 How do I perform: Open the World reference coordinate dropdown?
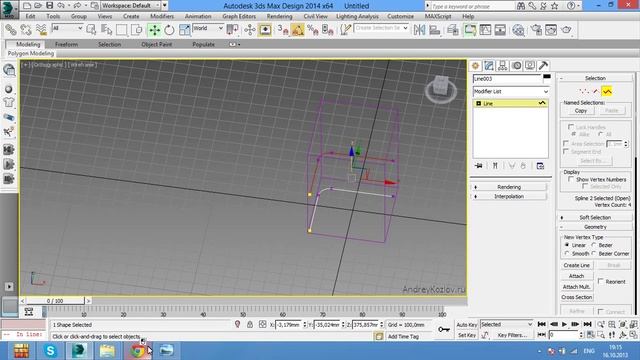pos(208,29)
